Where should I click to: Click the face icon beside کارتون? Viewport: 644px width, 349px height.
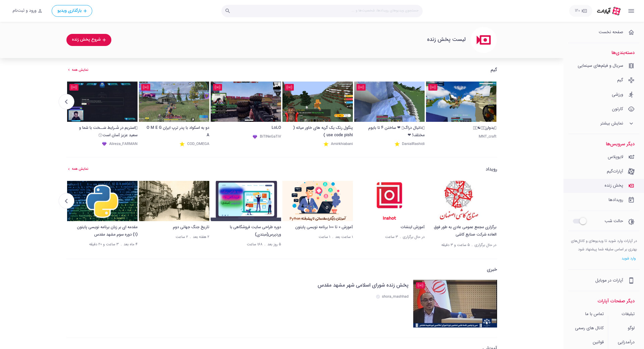click(x=631, y=109)
